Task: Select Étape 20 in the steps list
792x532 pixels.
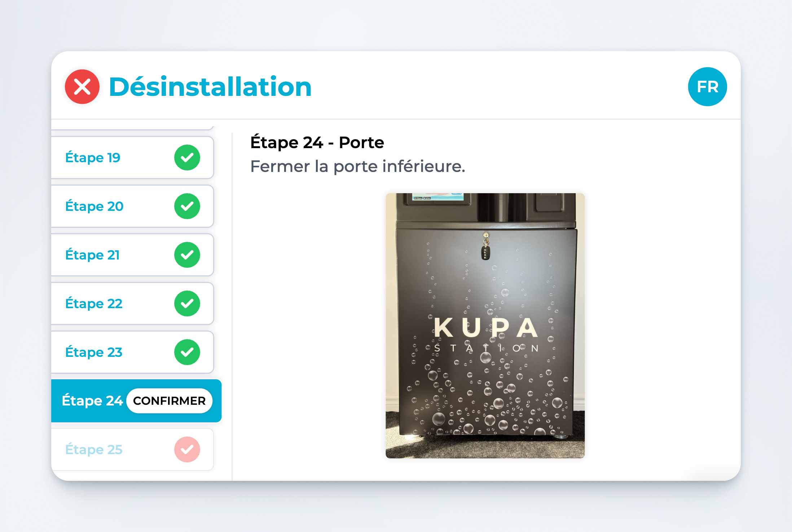Action: pos(94,206)
